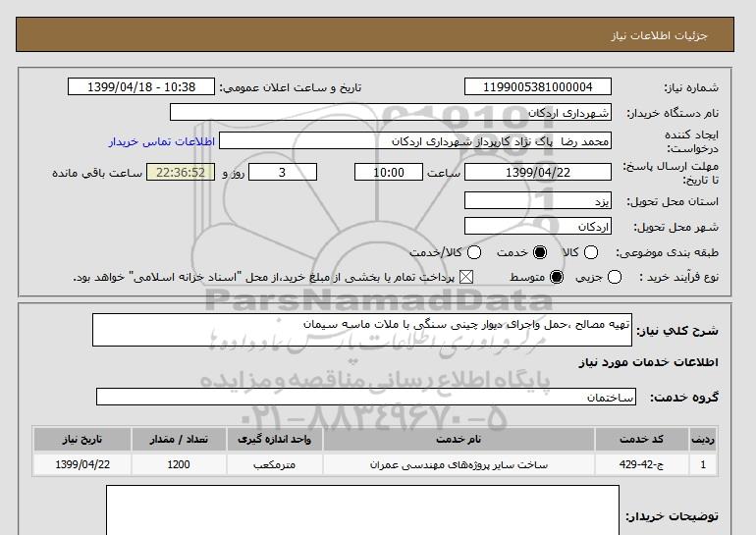
Task: Click the label شماره نیاز
Action: 691,87
